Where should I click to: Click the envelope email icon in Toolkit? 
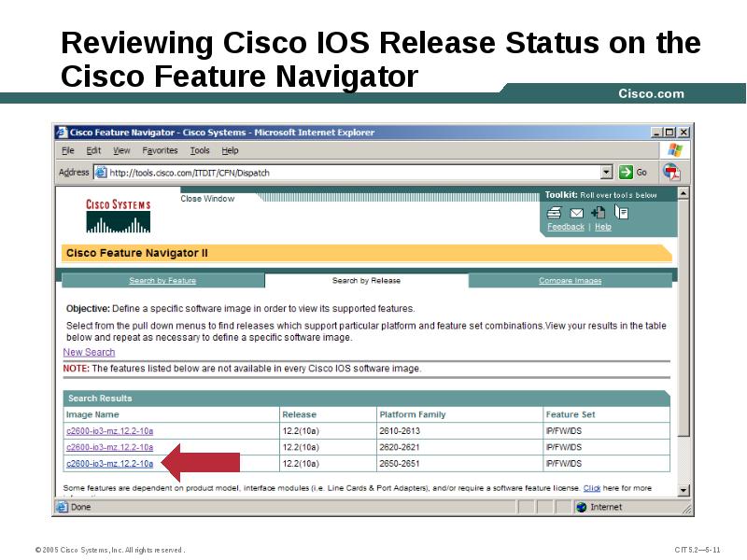click(x=576, y=214)
